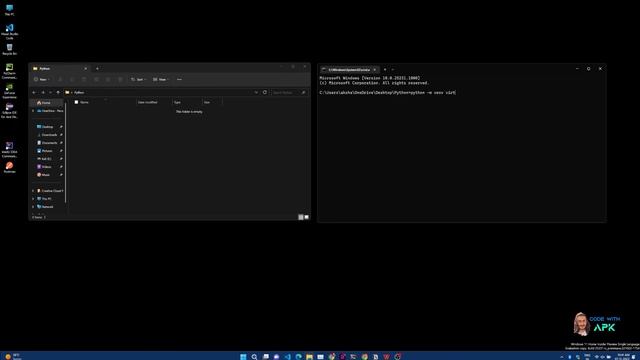640x360 pixels.
Task: Show hidden system tray icons
Action: click(x=562, y=357)
